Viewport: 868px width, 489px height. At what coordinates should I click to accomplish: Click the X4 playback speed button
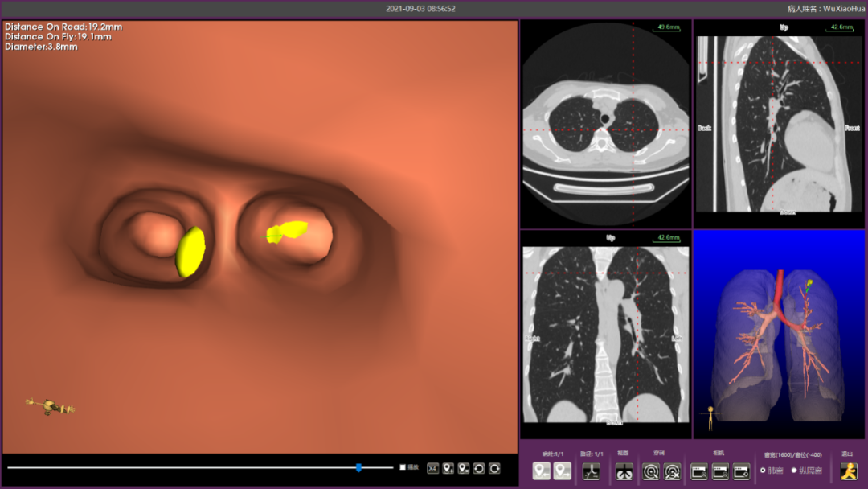[433, 469]
